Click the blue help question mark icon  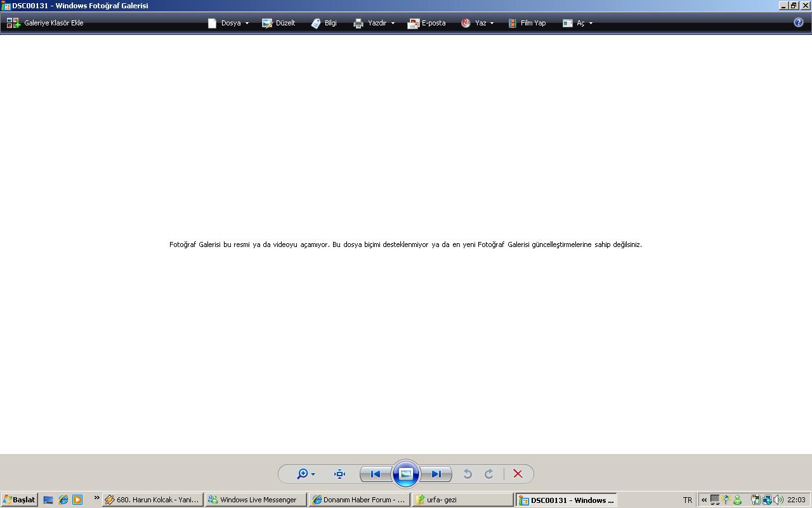coord(799,22)
